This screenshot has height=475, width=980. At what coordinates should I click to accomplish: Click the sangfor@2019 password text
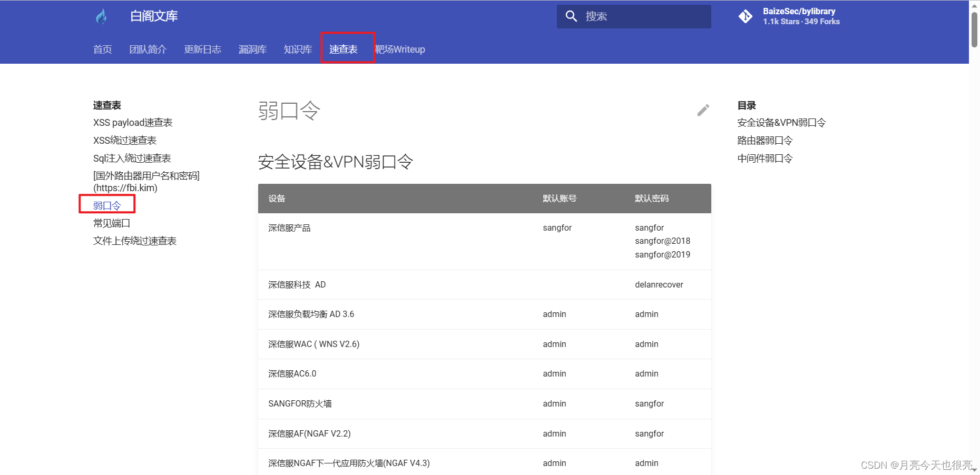663,255
